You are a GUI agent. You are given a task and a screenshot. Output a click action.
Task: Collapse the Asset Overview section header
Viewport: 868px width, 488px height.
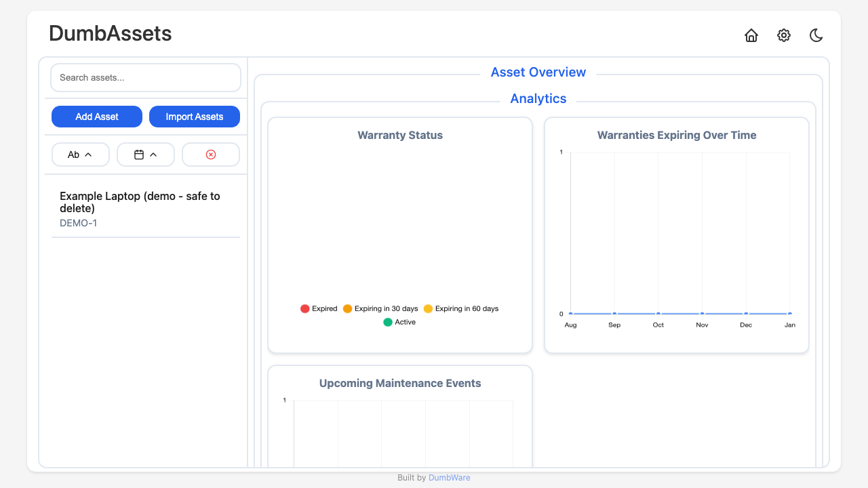point(538,73)
